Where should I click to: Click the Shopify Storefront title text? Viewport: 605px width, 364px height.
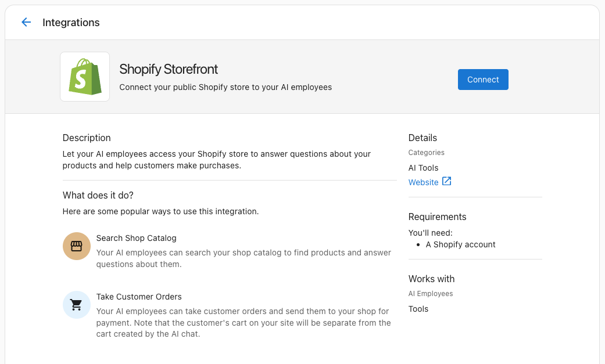coord(169,69)
